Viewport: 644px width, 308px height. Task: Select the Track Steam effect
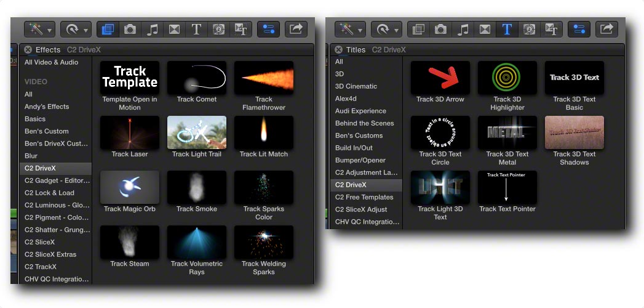[130, 241]
